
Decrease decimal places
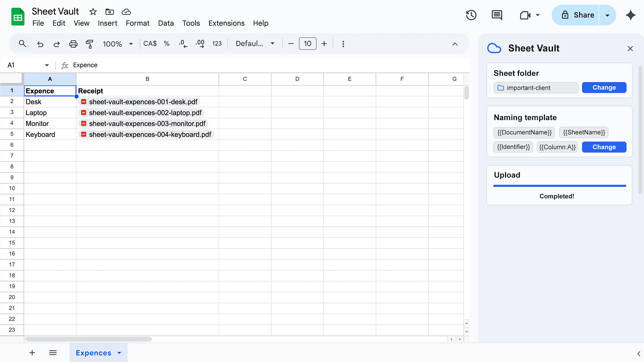(183, 43)
